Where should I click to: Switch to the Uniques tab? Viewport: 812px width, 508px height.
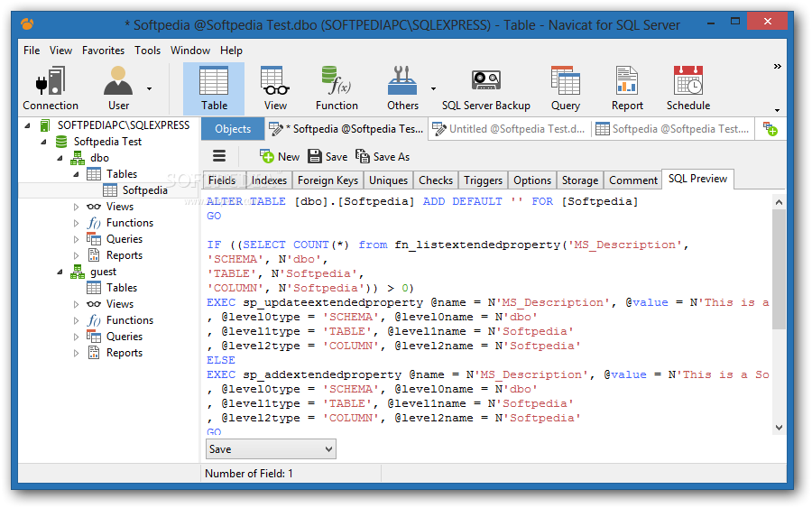388,180
